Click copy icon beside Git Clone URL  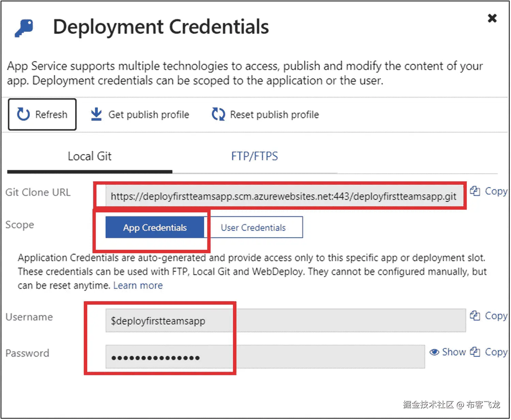(x=475, y=191)
